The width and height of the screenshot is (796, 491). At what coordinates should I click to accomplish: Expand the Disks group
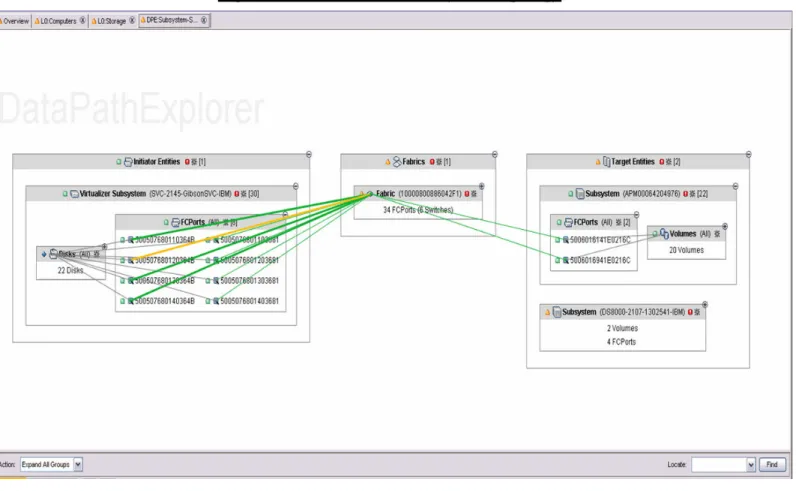[105, 246]
